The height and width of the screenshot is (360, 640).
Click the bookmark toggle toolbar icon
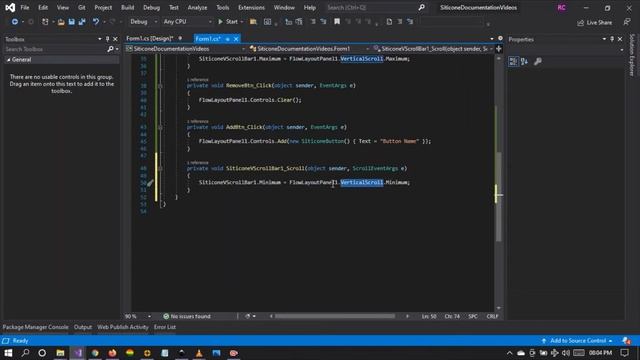(x=337, y=22)
